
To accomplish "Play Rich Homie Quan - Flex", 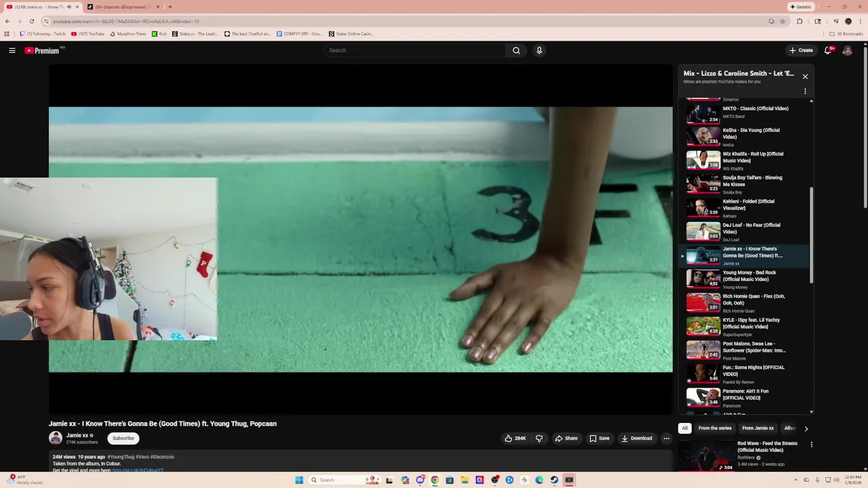I will [746, 302].
